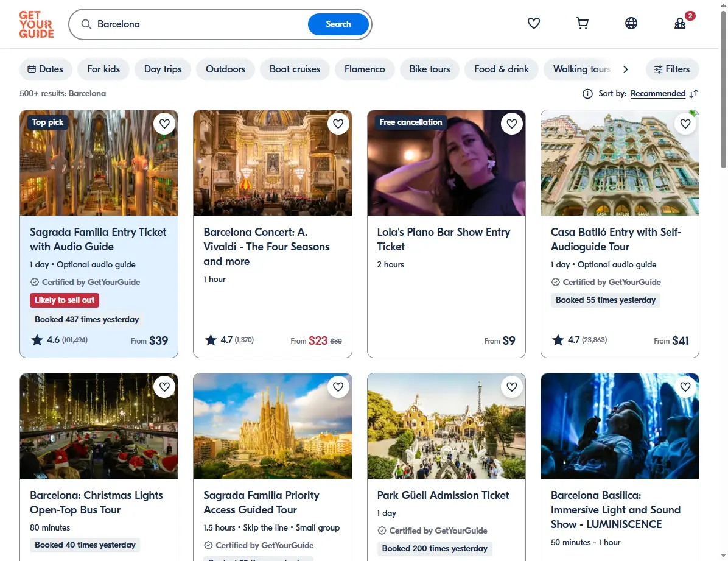Open the shopping cart icon
This screenshot has width=728, height=561.
[x=582, y=23]
